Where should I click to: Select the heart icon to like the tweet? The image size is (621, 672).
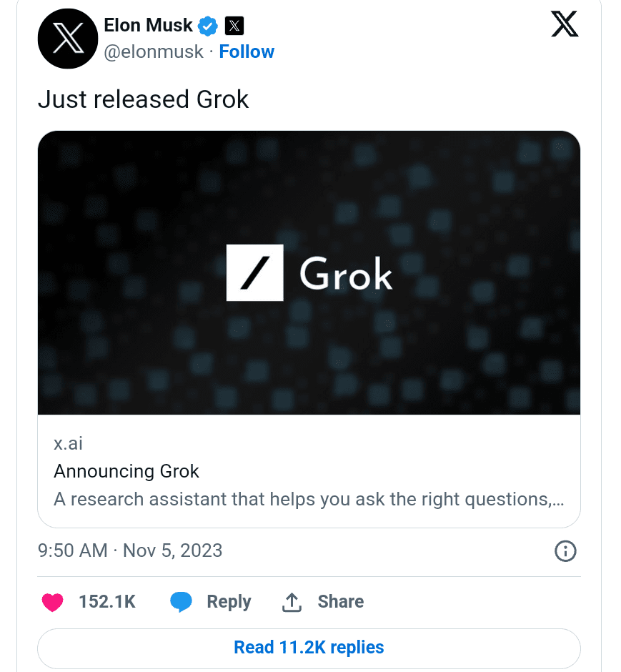(x=52, y=601)
